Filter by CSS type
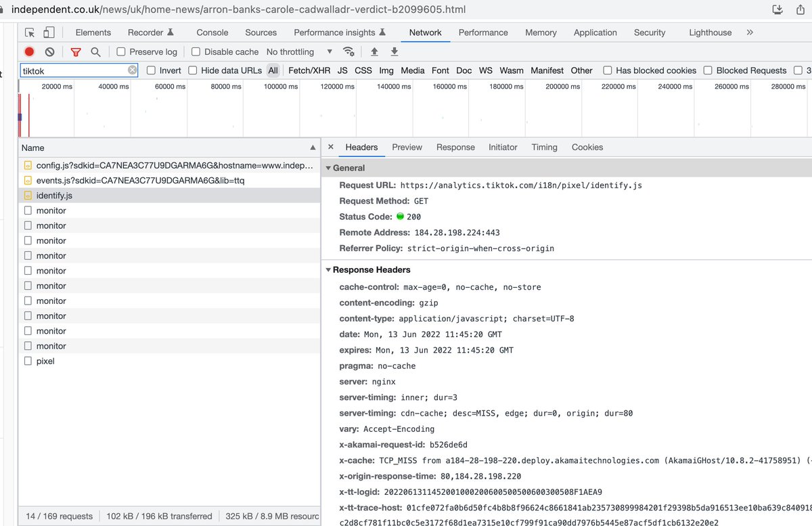The height and width of the screenshot is (526, 812). tap(363, 70)
